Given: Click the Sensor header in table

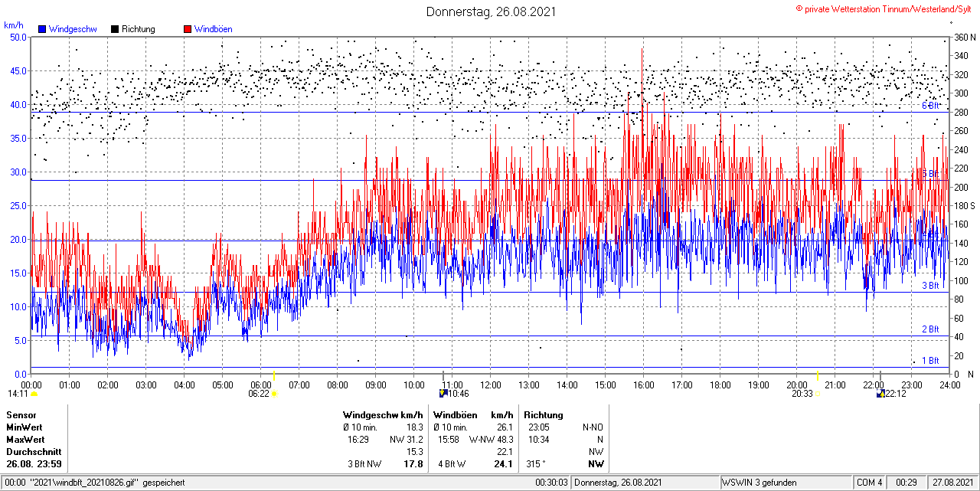Looking at the screenshot, I should pos(21,414).
